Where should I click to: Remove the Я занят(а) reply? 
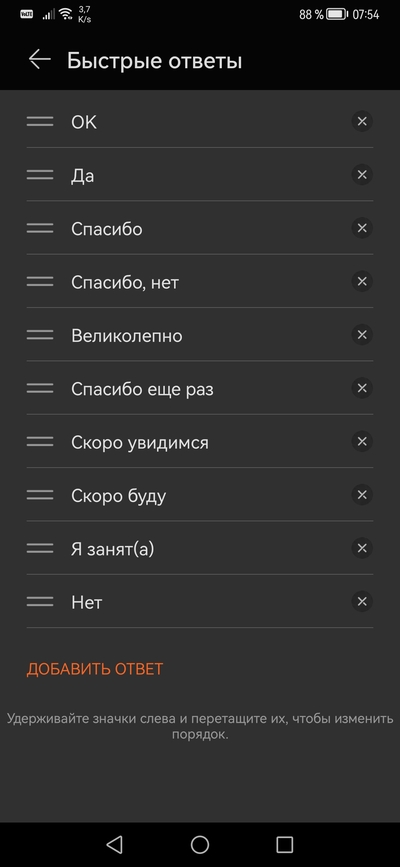point(362,548)
